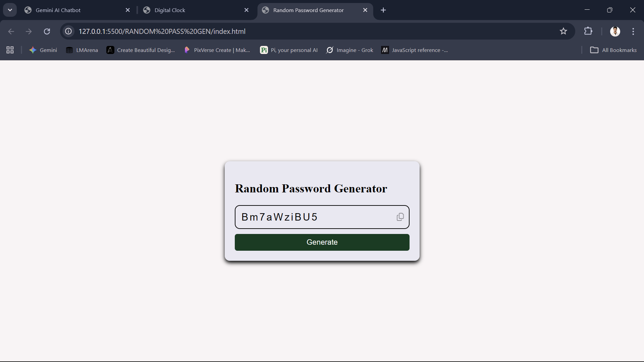Expand the tab search dropdown arrow
Viewport: 644px width, 362px height.
click(10, 10)
